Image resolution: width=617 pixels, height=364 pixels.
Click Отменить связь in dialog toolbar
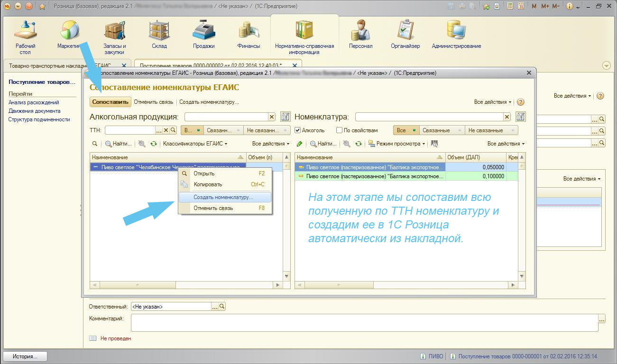click(x=154, y=102)
